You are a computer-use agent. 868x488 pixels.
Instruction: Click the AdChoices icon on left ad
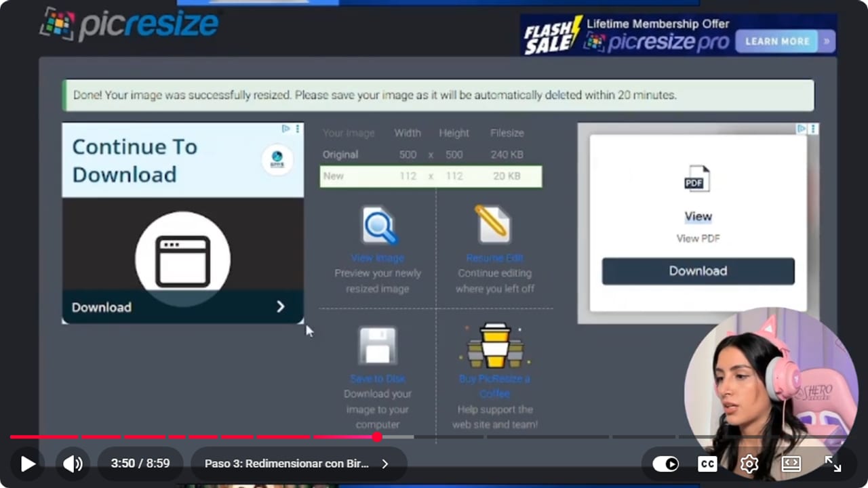(286, 129)
